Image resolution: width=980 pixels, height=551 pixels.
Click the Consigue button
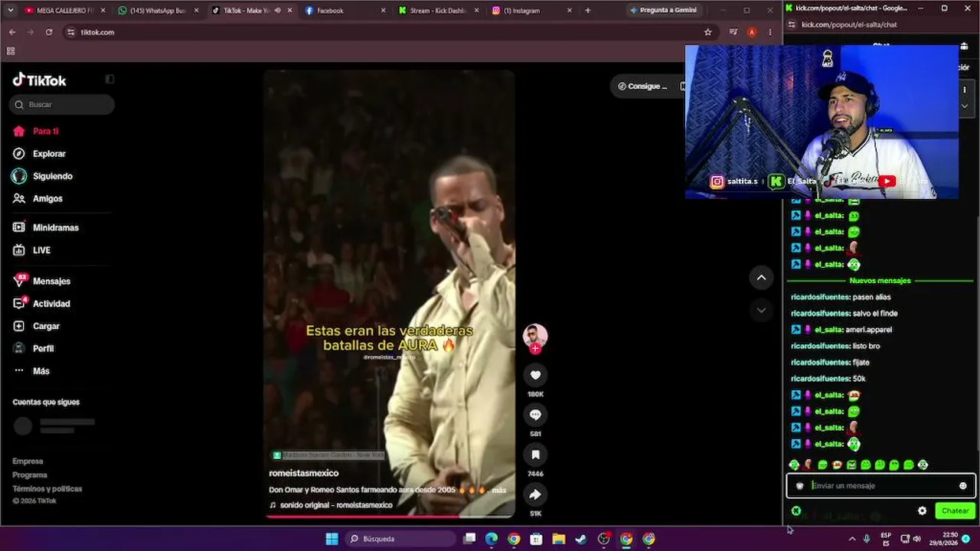(x=642, y=86)
